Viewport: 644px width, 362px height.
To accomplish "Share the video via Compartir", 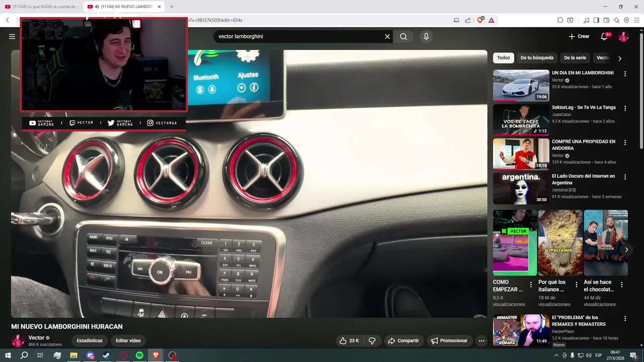I will click(x=403, y=341).
